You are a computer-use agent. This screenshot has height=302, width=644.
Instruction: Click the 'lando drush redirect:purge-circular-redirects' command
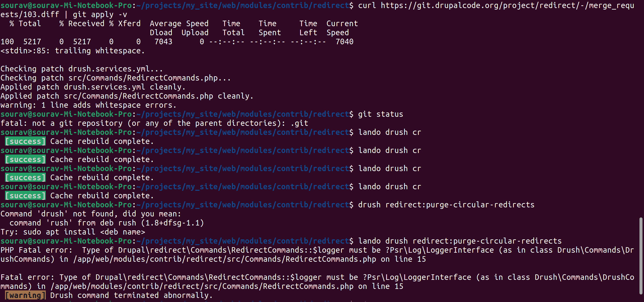click(460, 241)
